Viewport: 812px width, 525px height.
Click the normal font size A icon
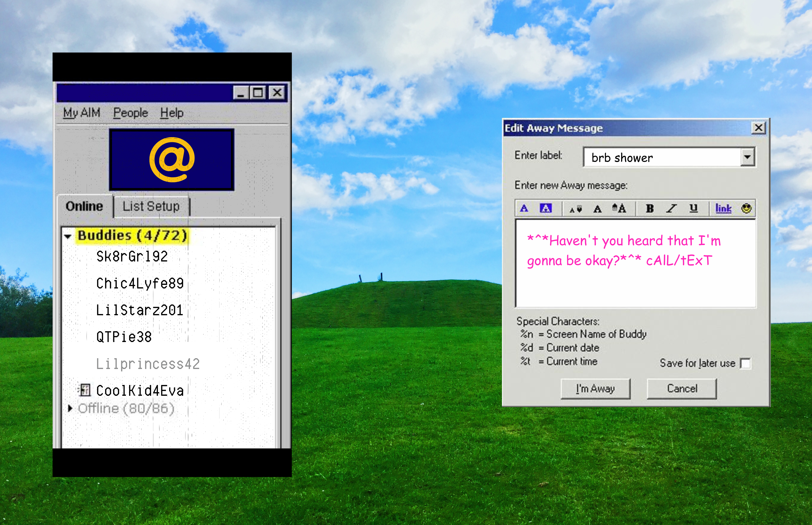[x=597, y=209]
